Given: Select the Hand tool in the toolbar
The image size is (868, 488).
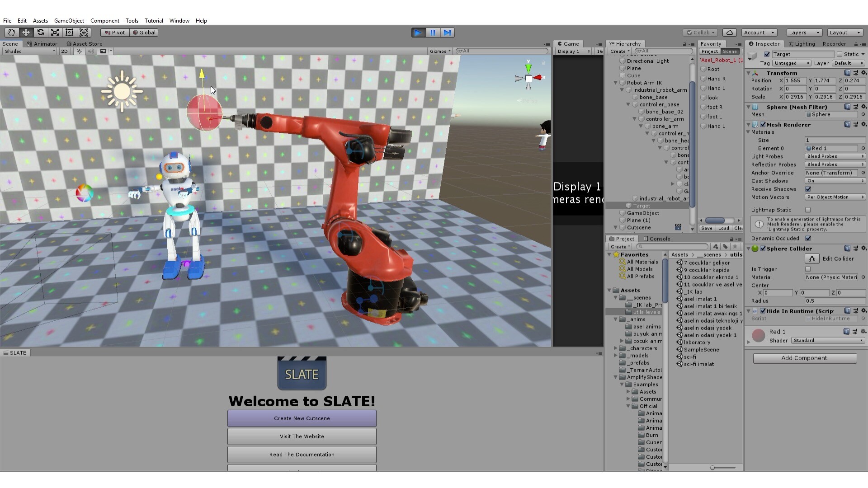Looking at the screenshot, I should pyautogui.click(x=11, y=33).
